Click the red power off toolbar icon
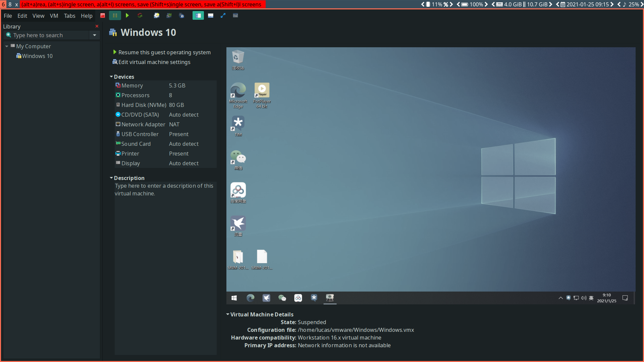 click(103, 15)
